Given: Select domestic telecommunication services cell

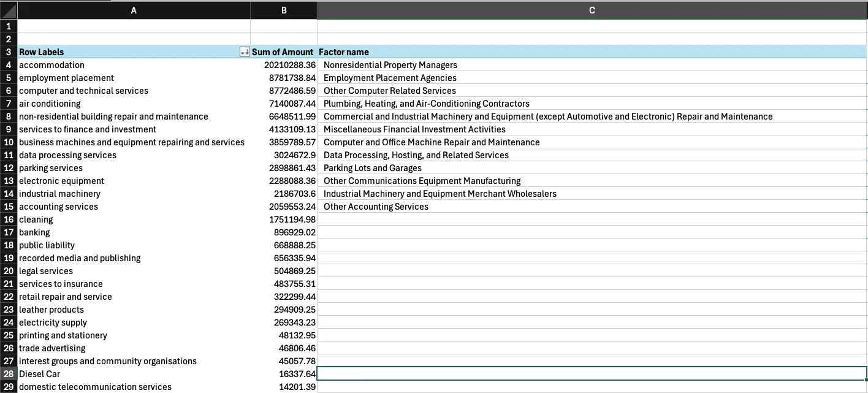Looking at the screenshot, I should 134,387.
